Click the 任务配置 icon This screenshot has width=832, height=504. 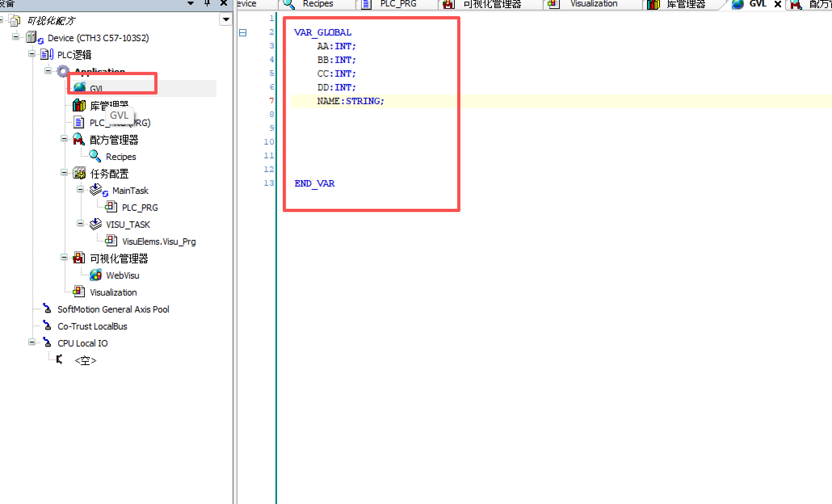tap(79, 173)
